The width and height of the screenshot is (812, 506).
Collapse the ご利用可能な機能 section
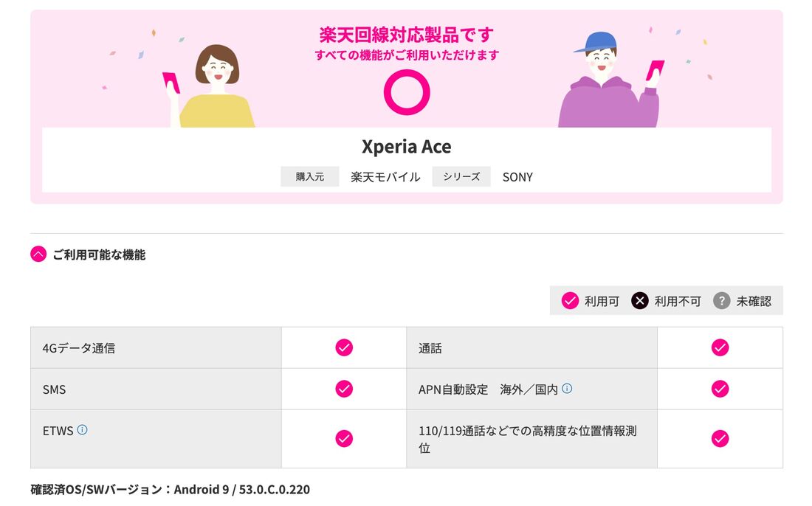pos(38,254)
